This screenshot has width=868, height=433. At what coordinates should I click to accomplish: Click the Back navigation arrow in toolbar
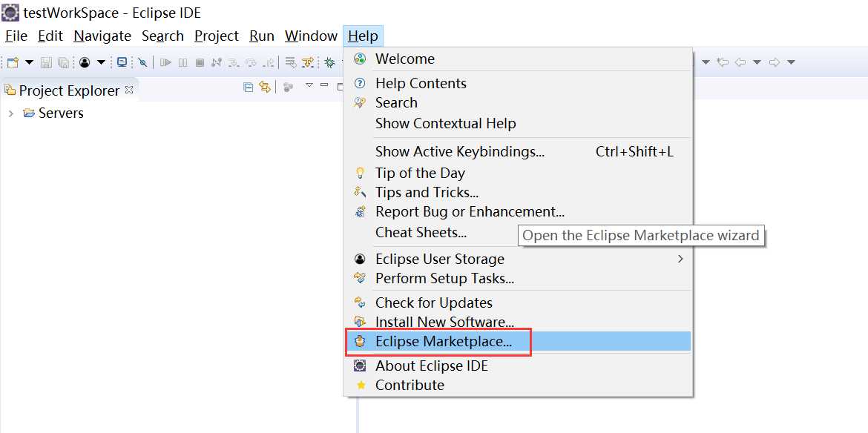point(740,62)
